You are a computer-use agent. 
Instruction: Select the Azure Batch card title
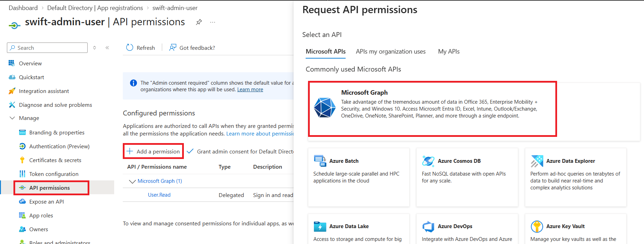point(344,161)
